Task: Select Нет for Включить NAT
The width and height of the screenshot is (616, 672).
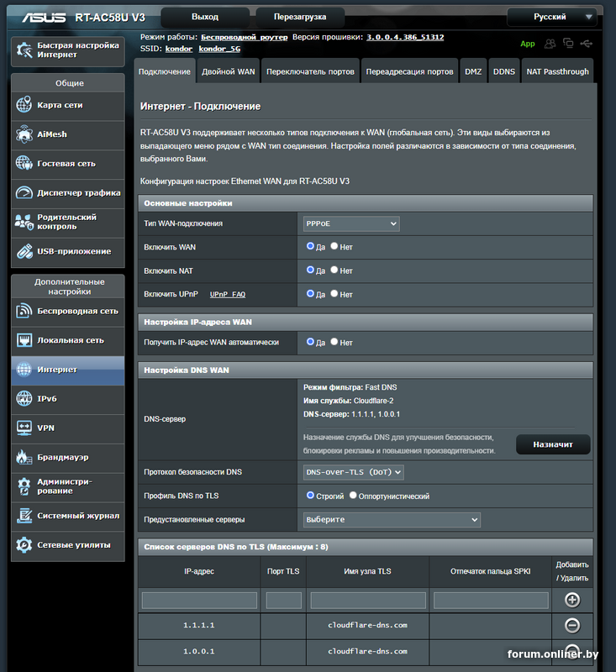Action: click(334, 270)
